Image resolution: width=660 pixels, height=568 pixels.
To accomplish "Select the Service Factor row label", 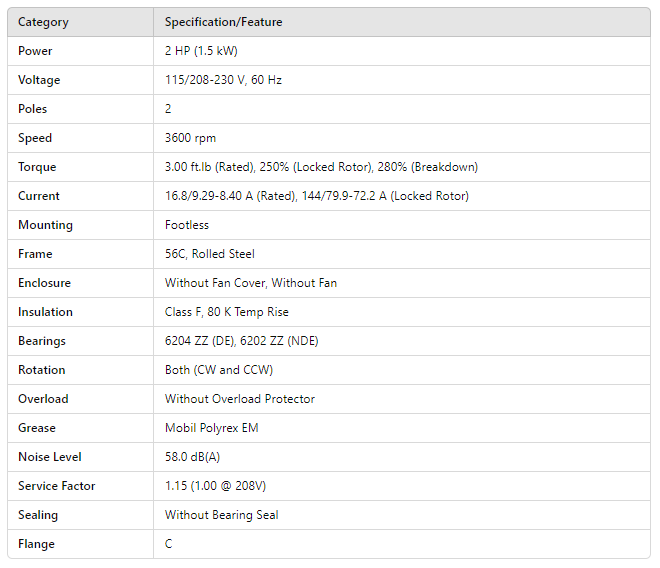I will coord(55,486).
